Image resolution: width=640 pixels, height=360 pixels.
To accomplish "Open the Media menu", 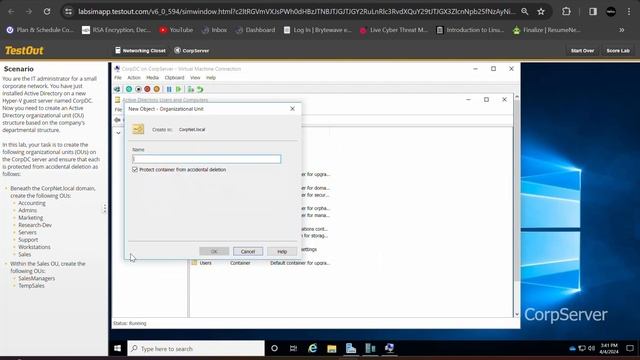I will coord(152,78).
